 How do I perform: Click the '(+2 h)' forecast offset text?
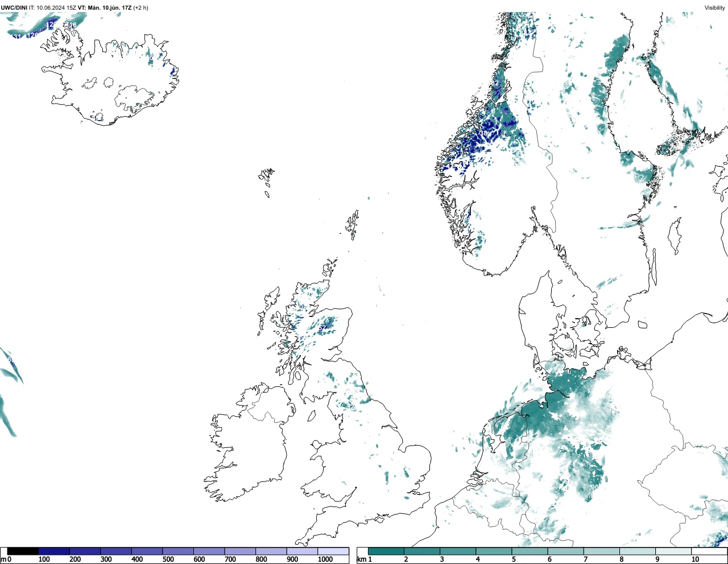tap(140, 8)
